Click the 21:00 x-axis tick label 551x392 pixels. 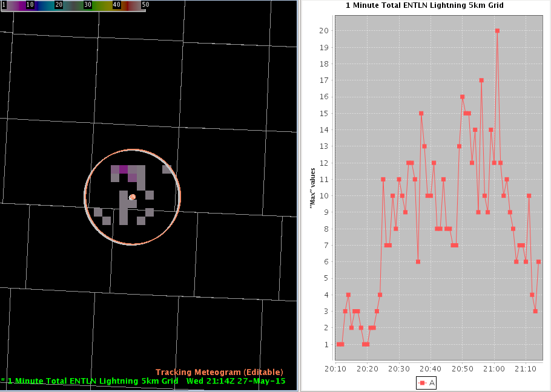click(494, 369)
